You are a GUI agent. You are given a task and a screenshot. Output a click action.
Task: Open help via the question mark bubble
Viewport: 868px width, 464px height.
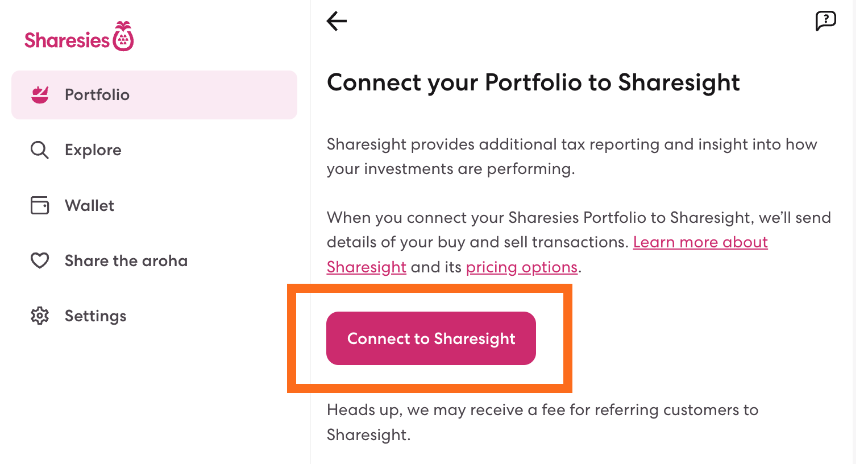(x=825, y=20)
